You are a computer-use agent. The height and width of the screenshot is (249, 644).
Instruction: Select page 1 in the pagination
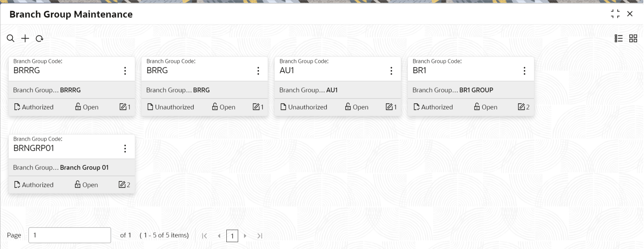tap(232, 236)
